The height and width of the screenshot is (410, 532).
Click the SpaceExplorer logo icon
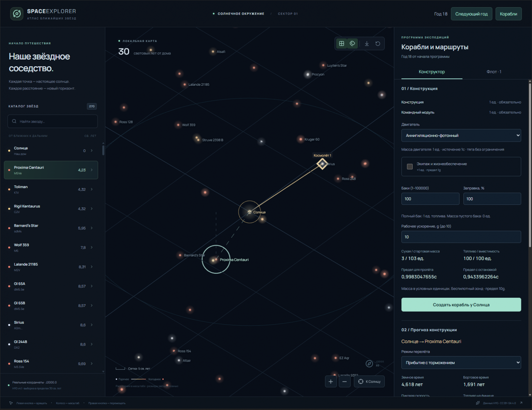17,14
